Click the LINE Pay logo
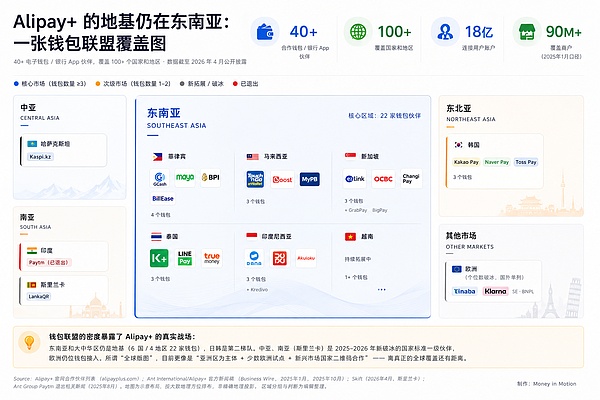 [x=185, y=258]
